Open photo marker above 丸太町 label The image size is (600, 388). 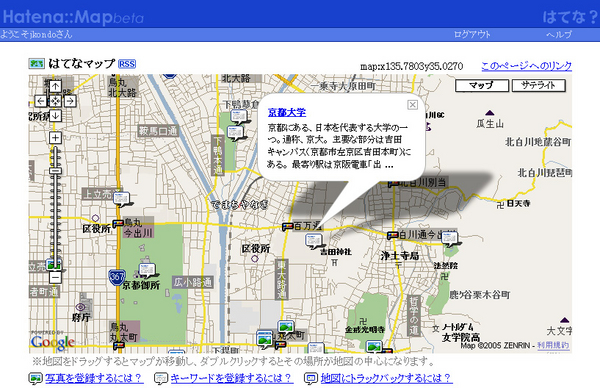[x=286, y=327]
